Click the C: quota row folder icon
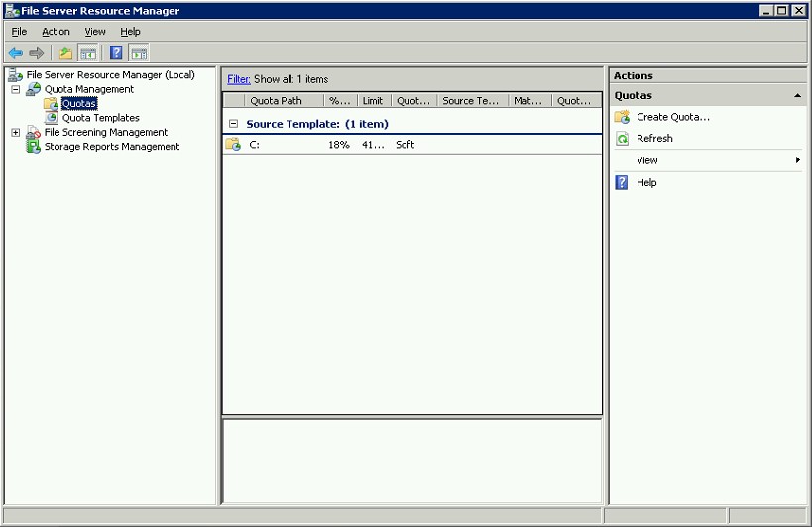Viewport: 812px width, 527px height. (x=233, y=145)
